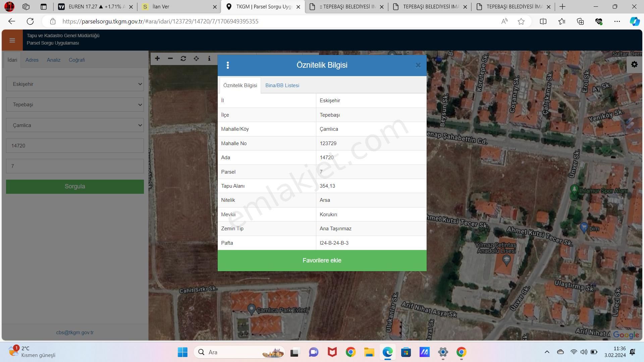Click the Ihlamur Spor Alanı park marker

click(x=574, y=190)
